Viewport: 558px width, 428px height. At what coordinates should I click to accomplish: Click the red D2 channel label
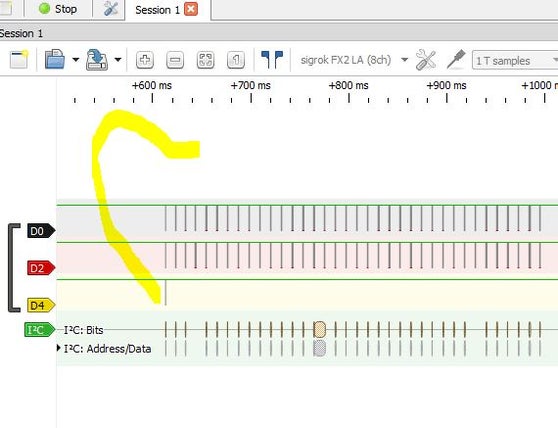(41, 268)
